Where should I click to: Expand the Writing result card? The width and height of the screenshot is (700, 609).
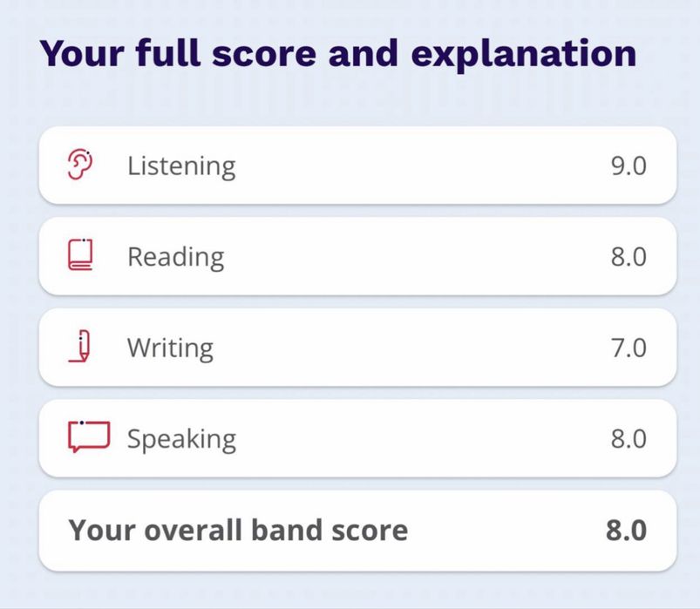[392, 348]
